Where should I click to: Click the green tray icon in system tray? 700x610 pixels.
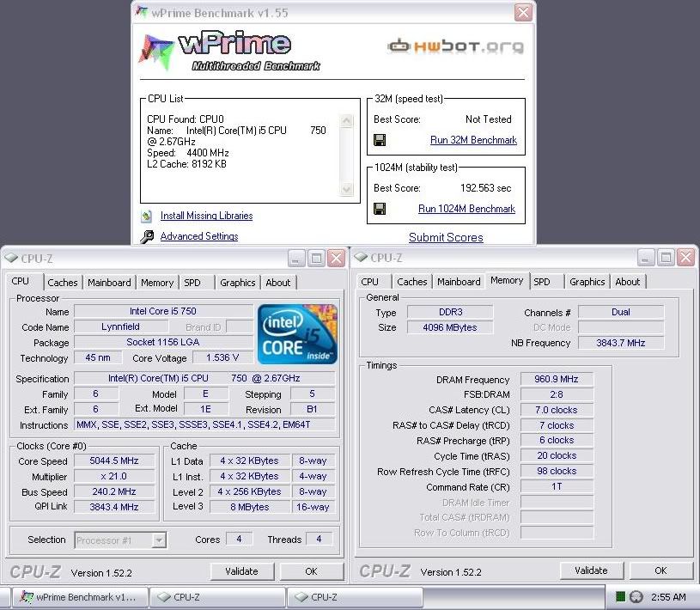[x=620, y=596]
